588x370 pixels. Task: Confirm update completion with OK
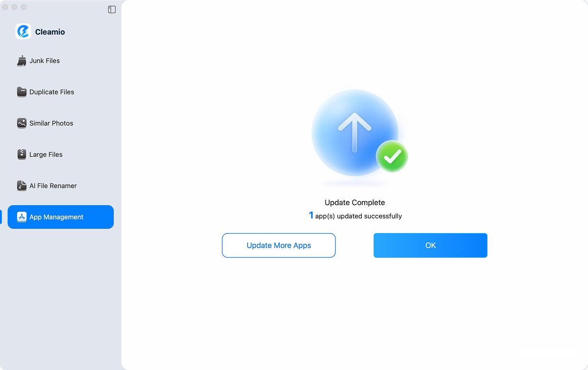point(430,245)
